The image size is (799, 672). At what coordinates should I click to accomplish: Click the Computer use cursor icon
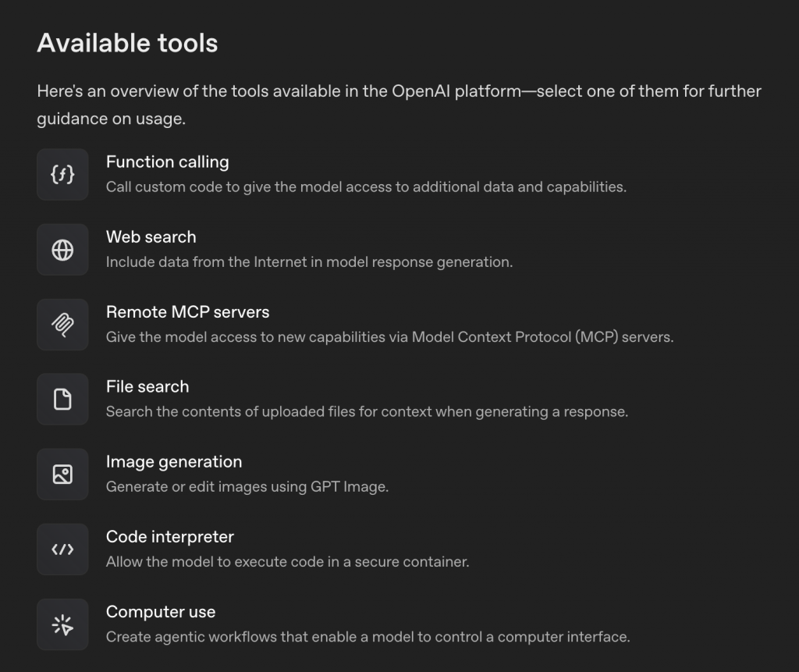pyautogui.click(x=62, y=624)
